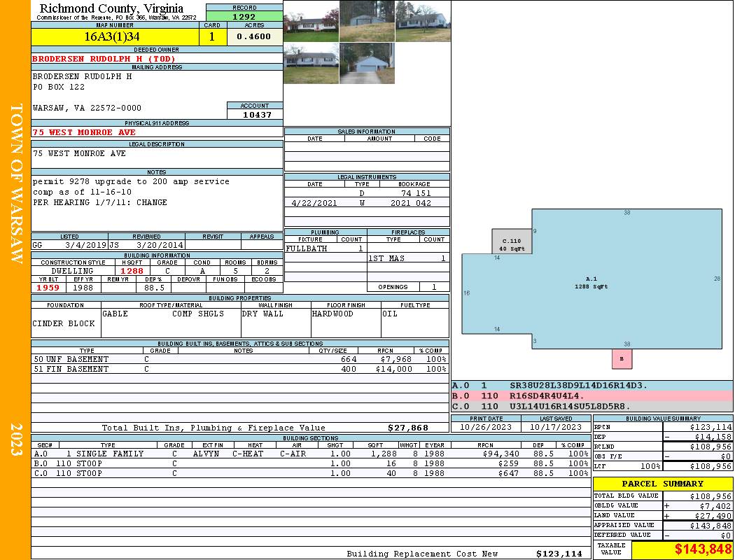
Task: Click the green record number 1292
Action: point(244,16)
